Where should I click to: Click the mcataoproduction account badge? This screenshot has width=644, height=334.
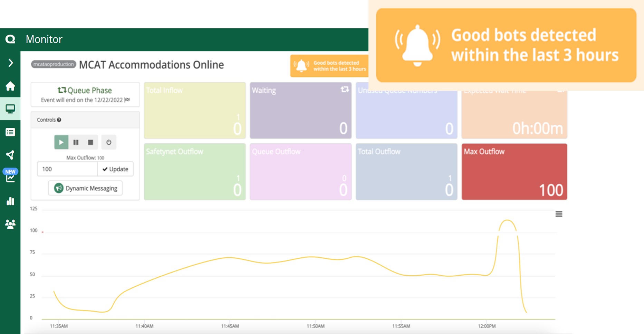point(54,64)
